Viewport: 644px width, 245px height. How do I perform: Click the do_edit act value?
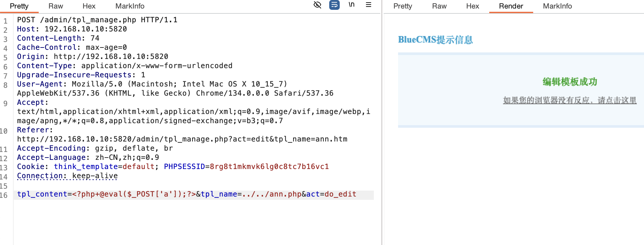click(340, 194)
